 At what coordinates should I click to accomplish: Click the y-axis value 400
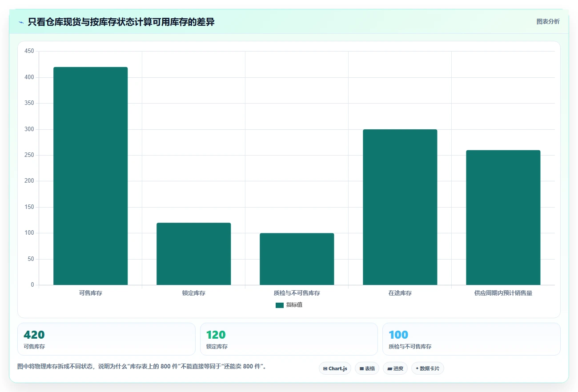[x=29, y=77]
